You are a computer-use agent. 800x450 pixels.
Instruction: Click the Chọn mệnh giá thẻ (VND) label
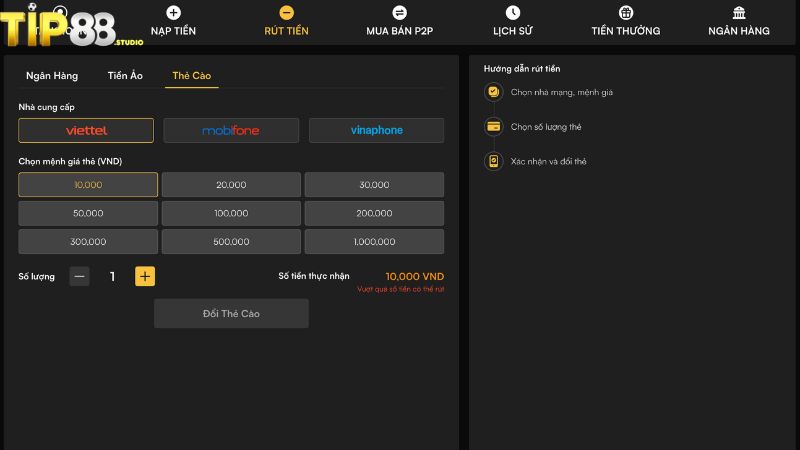(70, 161)
